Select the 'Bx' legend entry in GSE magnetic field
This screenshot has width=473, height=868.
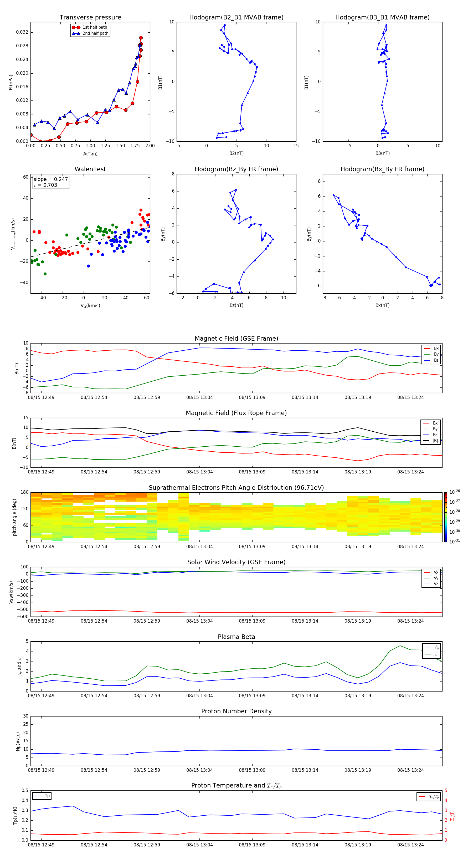(431, 349)
